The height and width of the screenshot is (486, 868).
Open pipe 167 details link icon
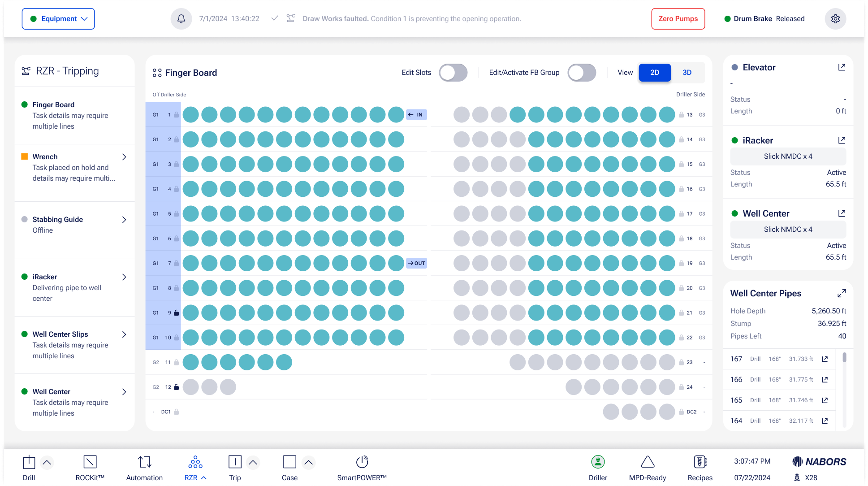click(825, 359)
